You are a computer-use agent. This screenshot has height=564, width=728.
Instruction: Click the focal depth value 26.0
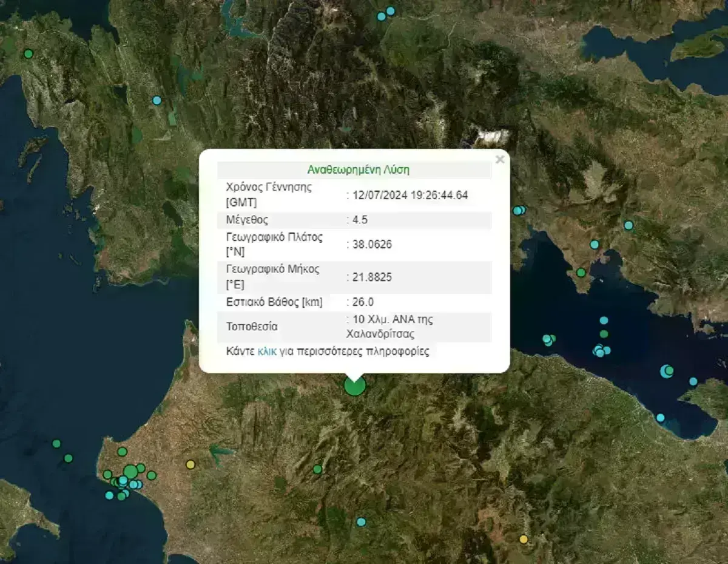(x=363, y=302)
